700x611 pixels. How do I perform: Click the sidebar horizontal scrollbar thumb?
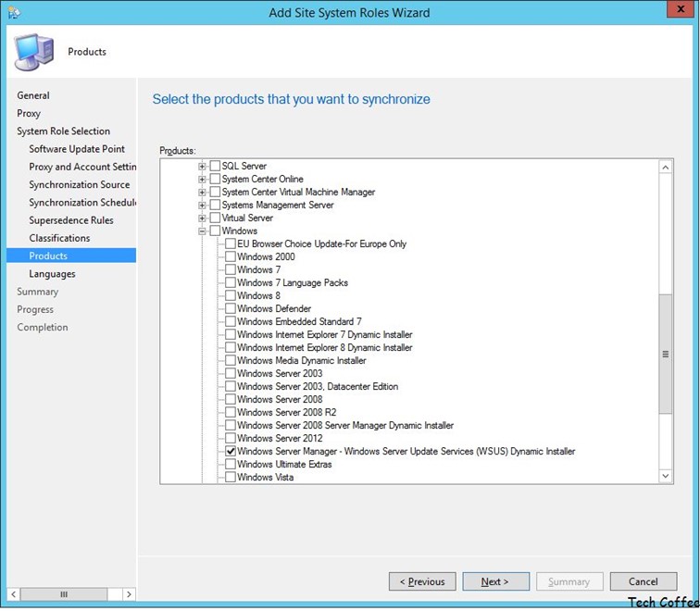(x=64, y=594)
